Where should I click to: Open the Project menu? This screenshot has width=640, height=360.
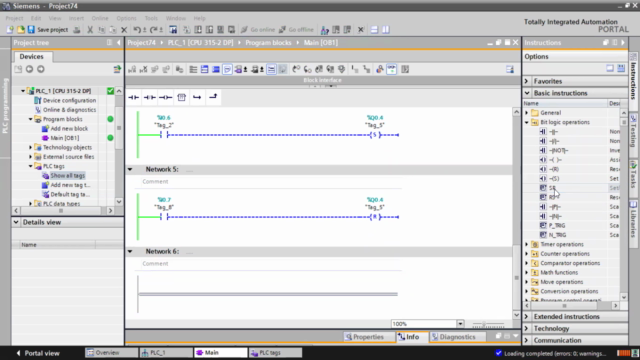(14, 18)
